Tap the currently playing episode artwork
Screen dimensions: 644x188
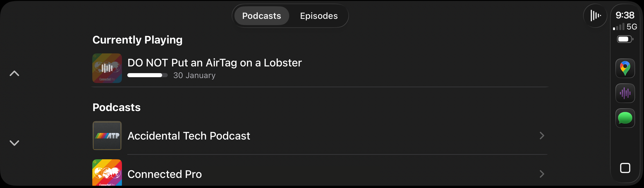(107, 68)
